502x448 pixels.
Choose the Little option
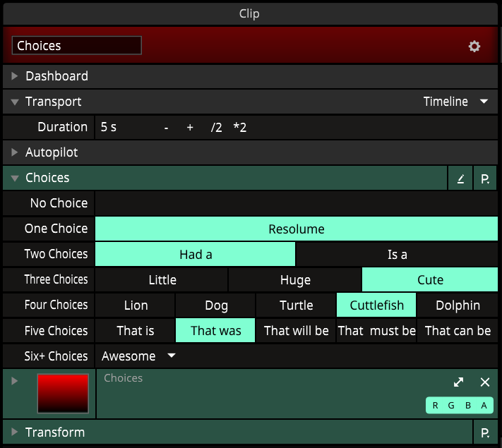162,279
